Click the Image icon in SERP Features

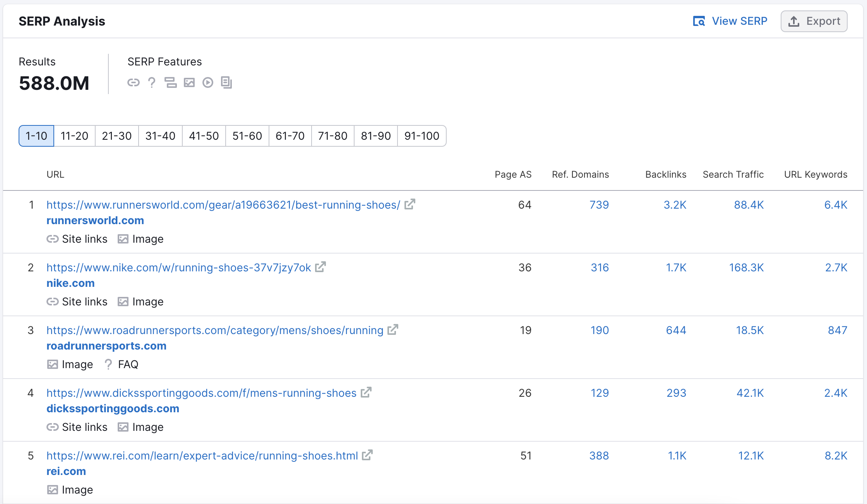click(x=189, y=82)
